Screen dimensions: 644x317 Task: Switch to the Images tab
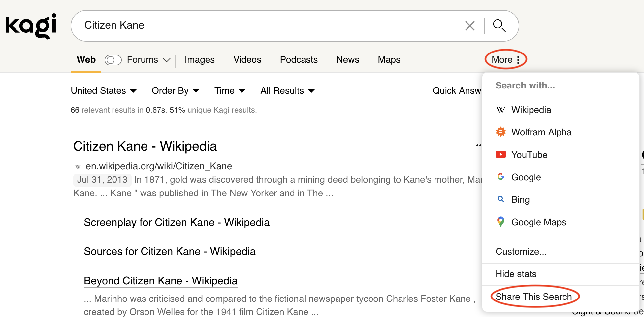tap(200, 60)
